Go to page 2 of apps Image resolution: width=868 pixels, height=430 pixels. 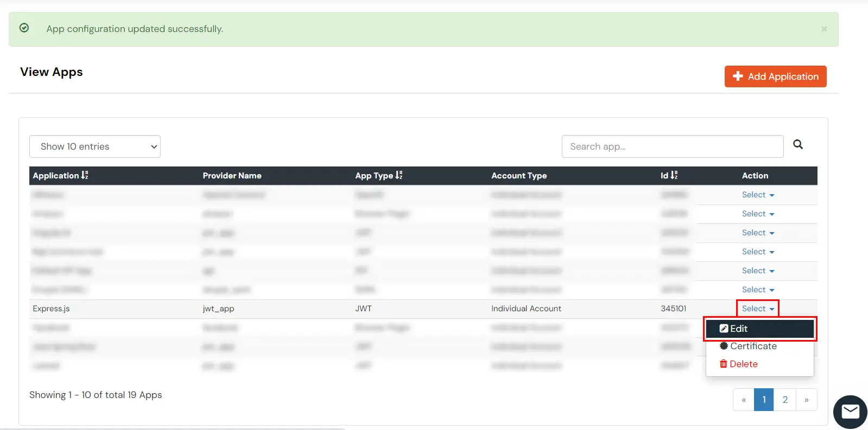(x=785, y=400)
